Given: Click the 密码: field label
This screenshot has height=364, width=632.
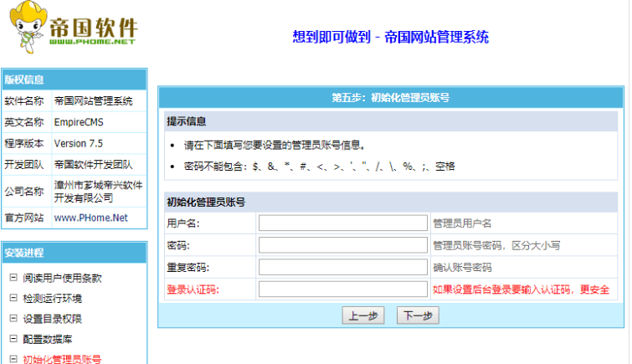Looking at the screenshot, I should 178,245.
